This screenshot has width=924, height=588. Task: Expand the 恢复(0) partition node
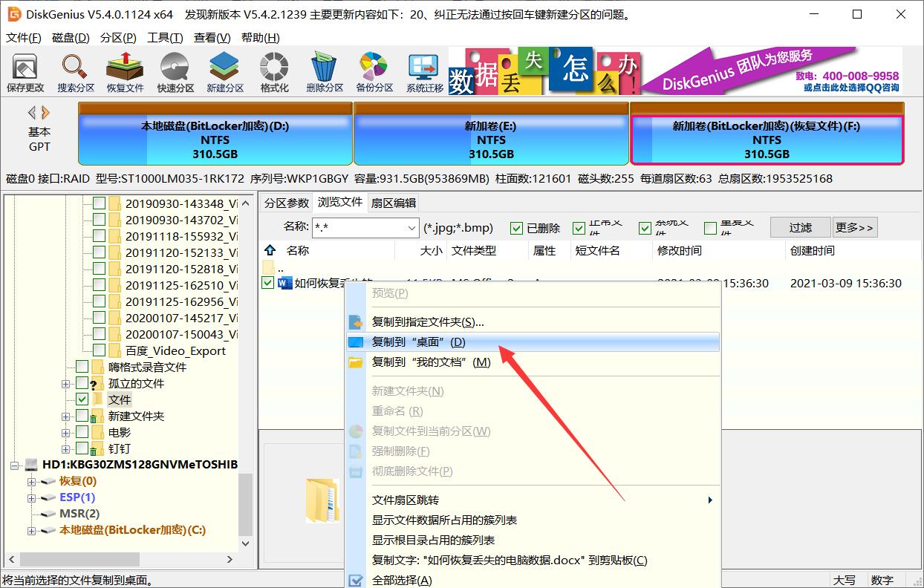31,482
